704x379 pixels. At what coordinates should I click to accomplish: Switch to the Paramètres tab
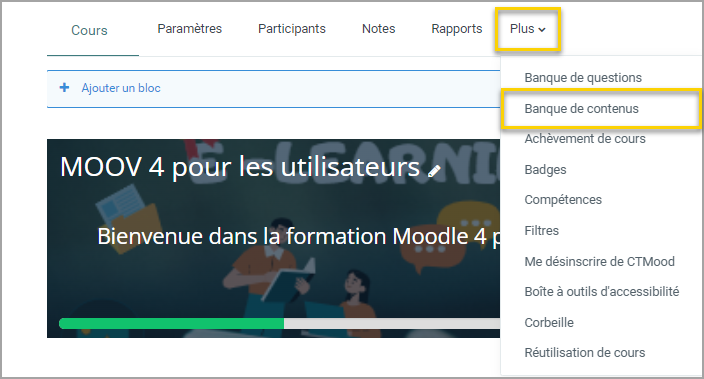pyautogui.click(x=189, y=29)
